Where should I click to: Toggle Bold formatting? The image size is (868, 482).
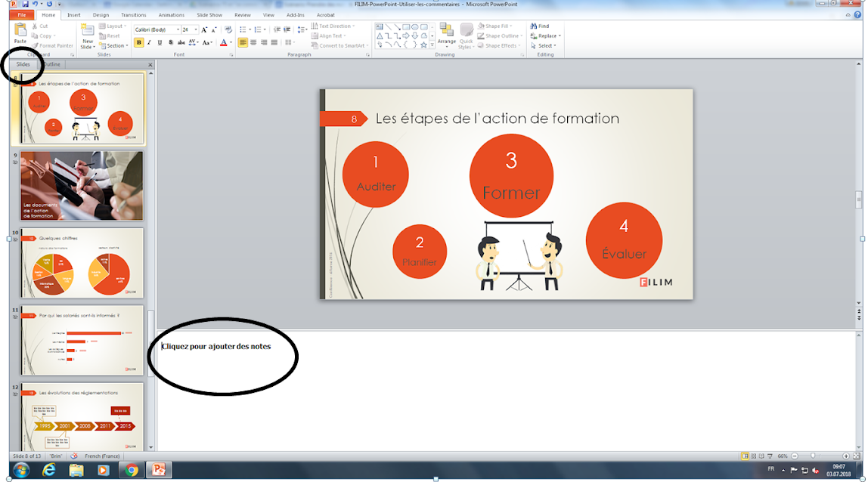(x=139, y=42)
